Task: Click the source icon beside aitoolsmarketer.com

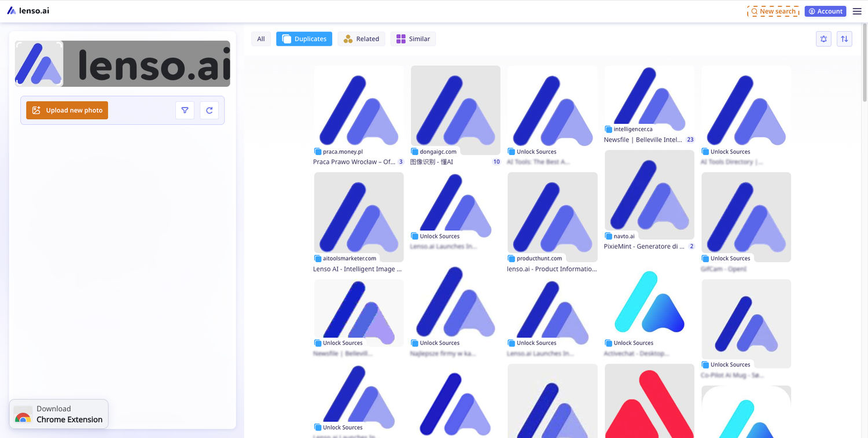Action: click(318, 258)
